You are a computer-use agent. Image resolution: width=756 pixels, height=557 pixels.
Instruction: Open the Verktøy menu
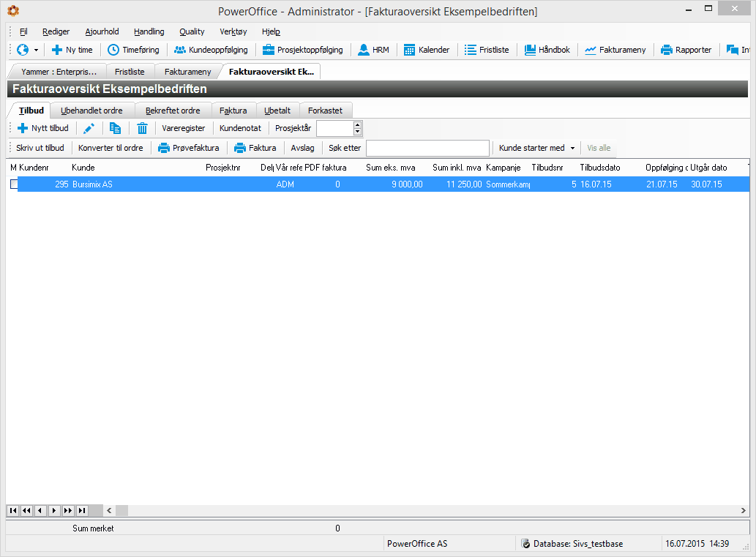tap(233, 31)
